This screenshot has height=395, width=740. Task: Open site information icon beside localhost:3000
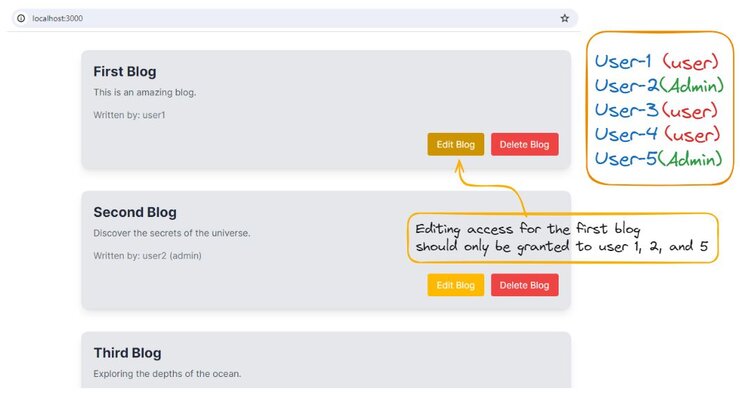coord(21,18)
